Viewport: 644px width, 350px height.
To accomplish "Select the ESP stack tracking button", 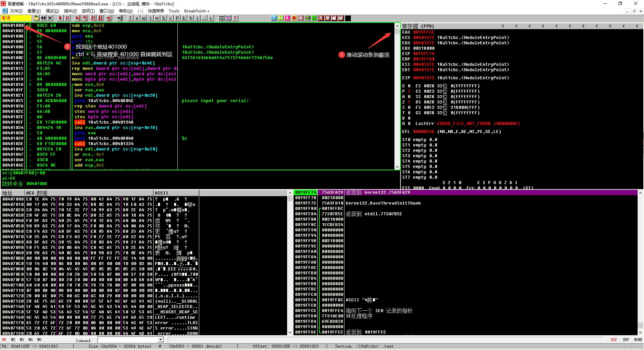I will (614, 340).
